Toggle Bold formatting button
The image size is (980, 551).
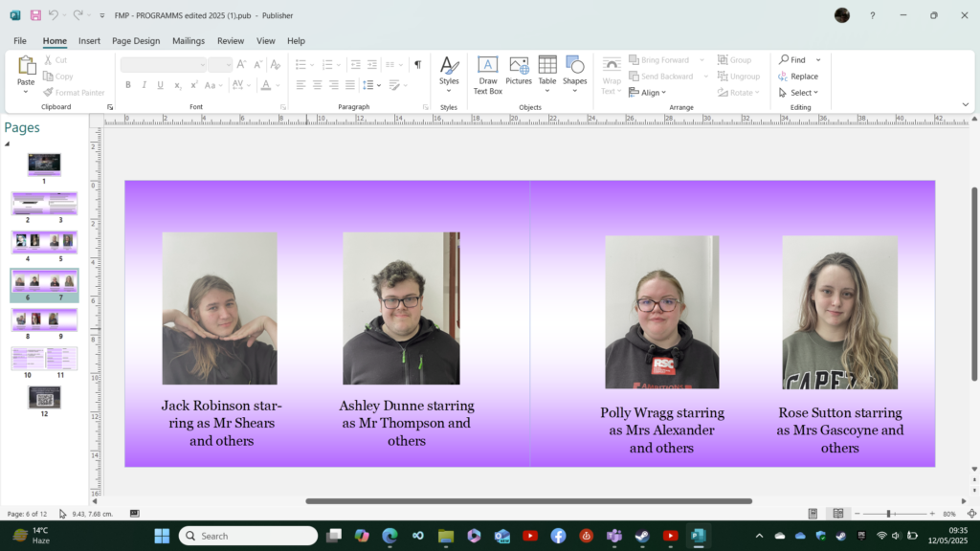tap(128, 85)
